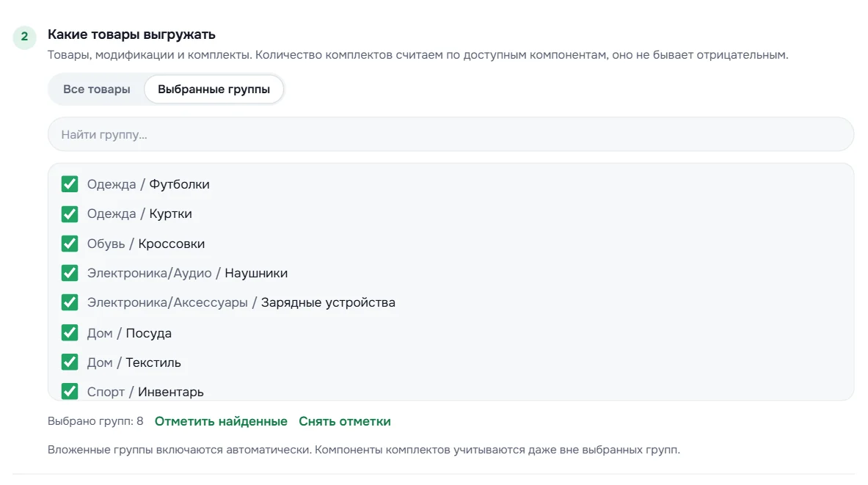This screenshot has height=485, width=868.
Task: Click the Снять отметки link
Action: tap(345, 421)
